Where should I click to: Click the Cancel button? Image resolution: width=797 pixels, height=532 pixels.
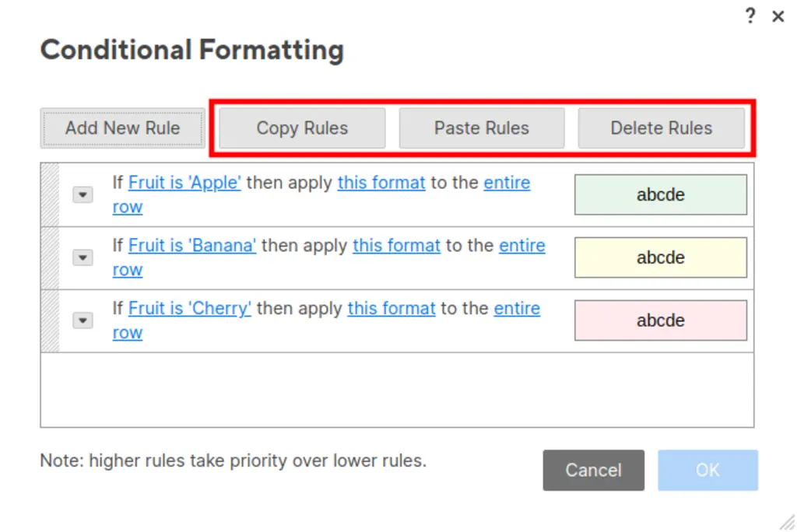click(x=593, y=470)
